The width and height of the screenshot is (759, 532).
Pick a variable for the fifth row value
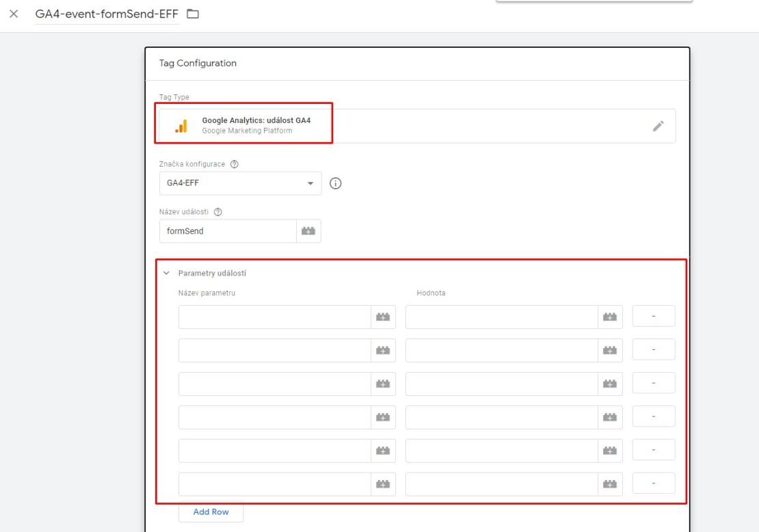pos(610,450)
